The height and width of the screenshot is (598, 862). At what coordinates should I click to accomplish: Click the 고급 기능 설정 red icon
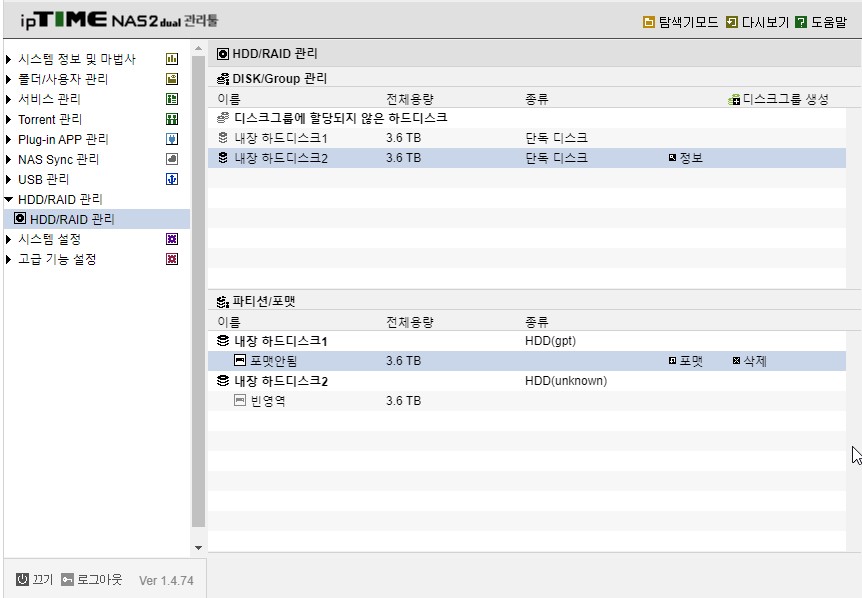coord(172,259)
